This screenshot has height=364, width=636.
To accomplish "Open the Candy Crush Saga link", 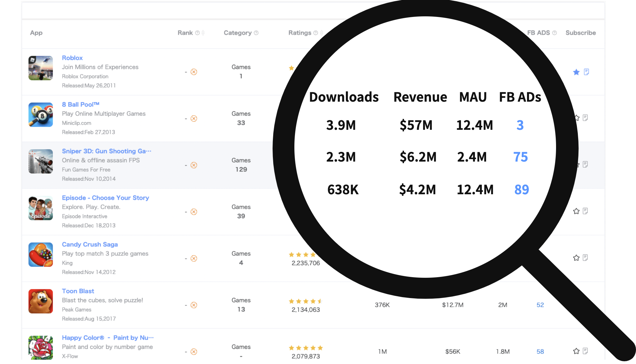I will tap(90, 244).
